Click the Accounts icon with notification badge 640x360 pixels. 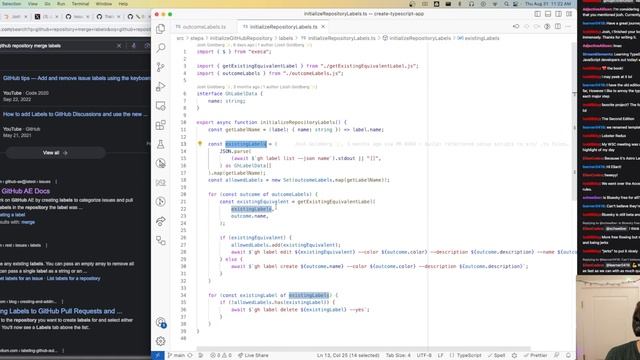click(x=160, y=322)
